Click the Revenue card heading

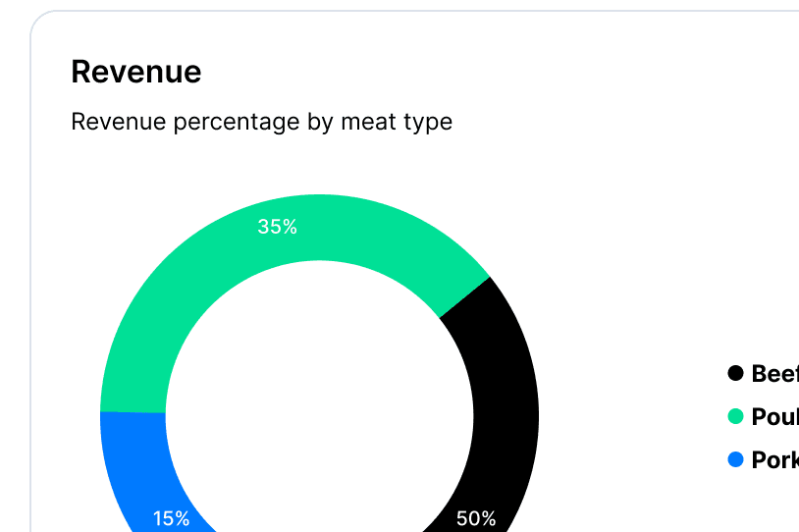coord(136,72)
